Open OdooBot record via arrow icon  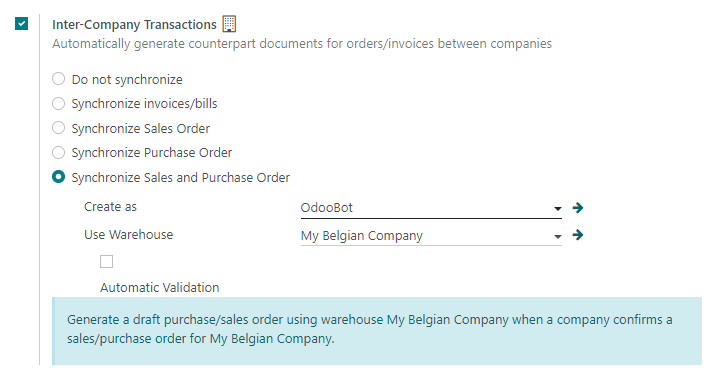[577, 208]
